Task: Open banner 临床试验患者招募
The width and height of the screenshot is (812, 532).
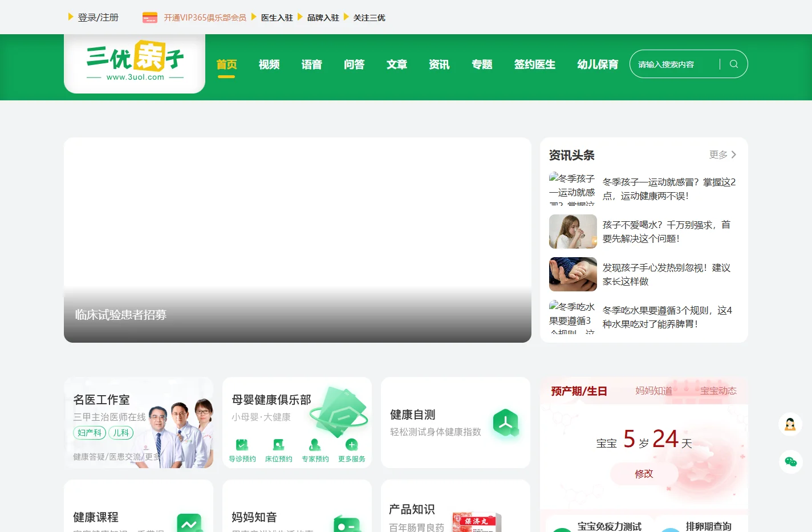Action: click(x=298, y=240)
